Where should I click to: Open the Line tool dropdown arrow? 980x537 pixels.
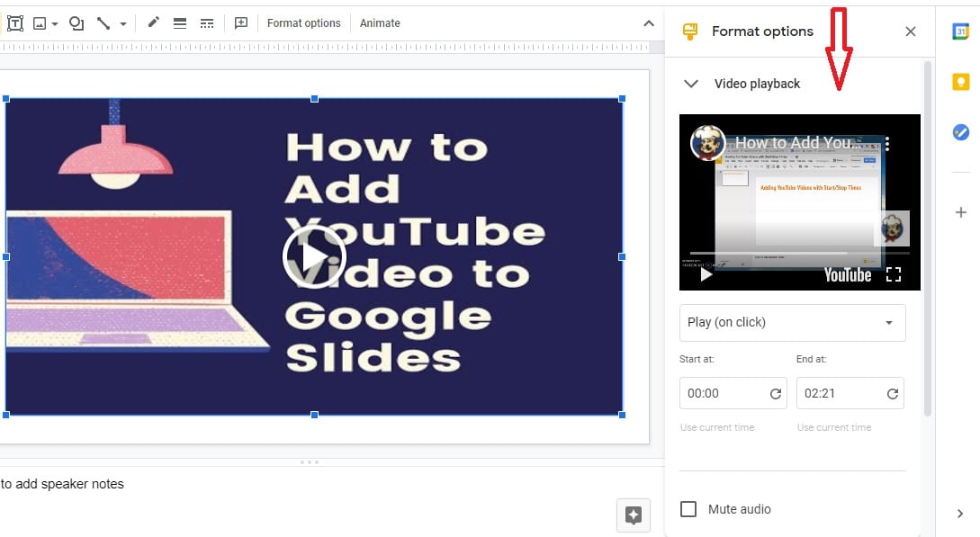pyautogui.click(x=123, y=24)
